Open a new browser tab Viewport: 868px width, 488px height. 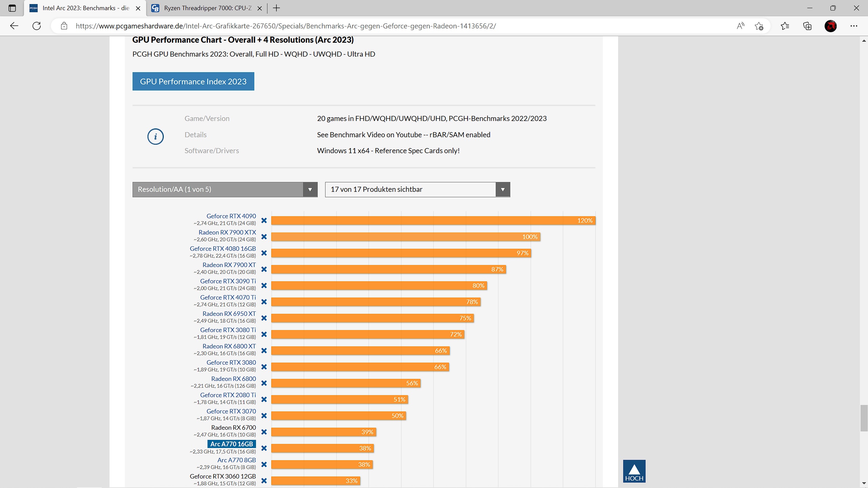(x=276, y=8)
